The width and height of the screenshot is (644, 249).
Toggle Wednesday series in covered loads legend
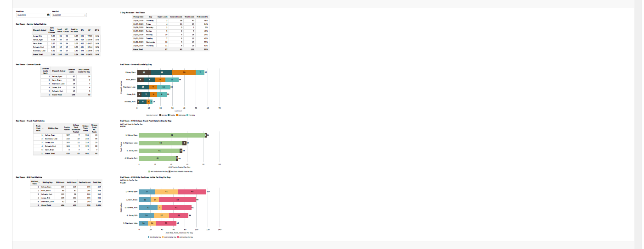point(180,115)
